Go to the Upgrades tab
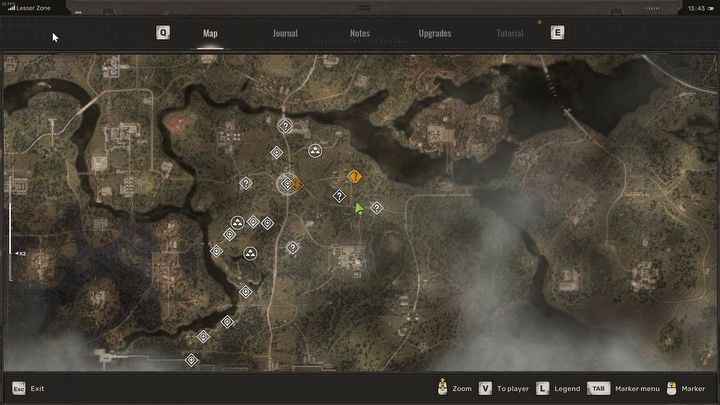This screenshot has width=720, height=405. pos(435,33)
